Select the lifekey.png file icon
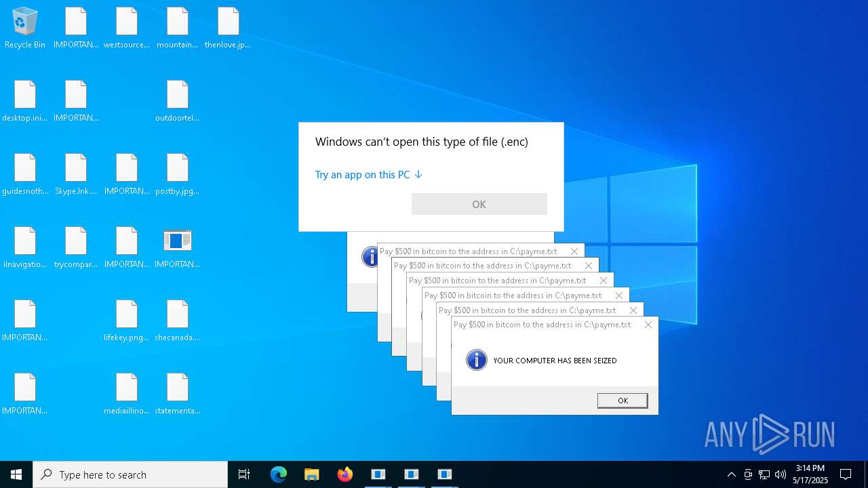This screenshot has height=488, width=868. (x=127, y=321)
